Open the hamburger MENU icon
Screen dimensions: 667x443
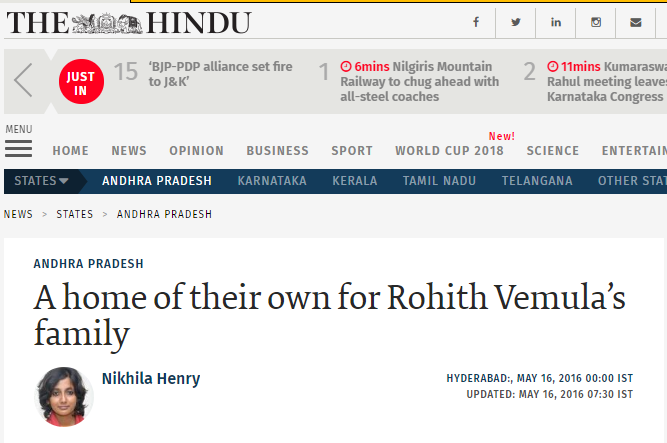18,149
